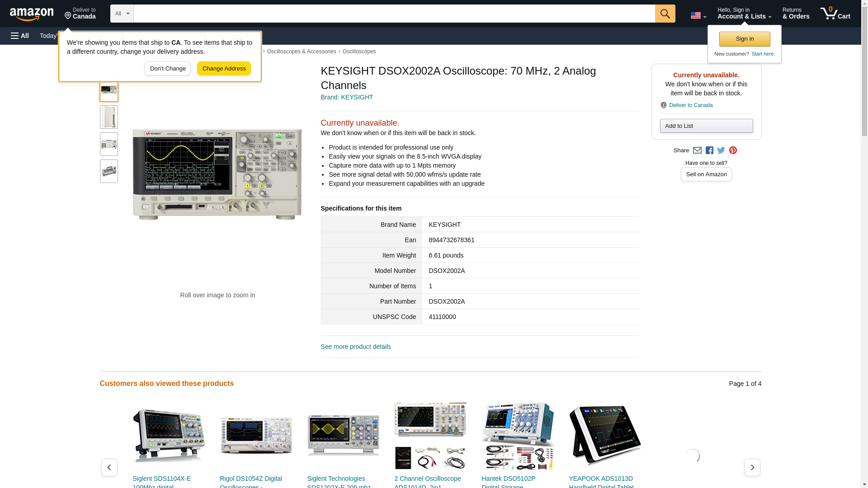Viewport: 868px width, 488px height.
Task: Expand the Add to List dropdown
Action: (706, 126)
